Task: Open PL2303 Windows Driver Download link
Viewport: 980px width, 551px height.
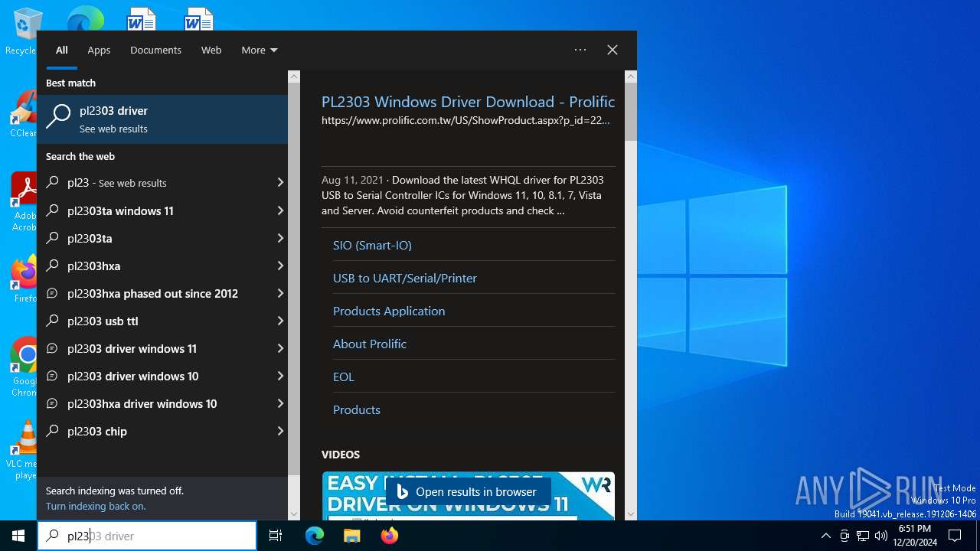Action: [x=468, y=102]
